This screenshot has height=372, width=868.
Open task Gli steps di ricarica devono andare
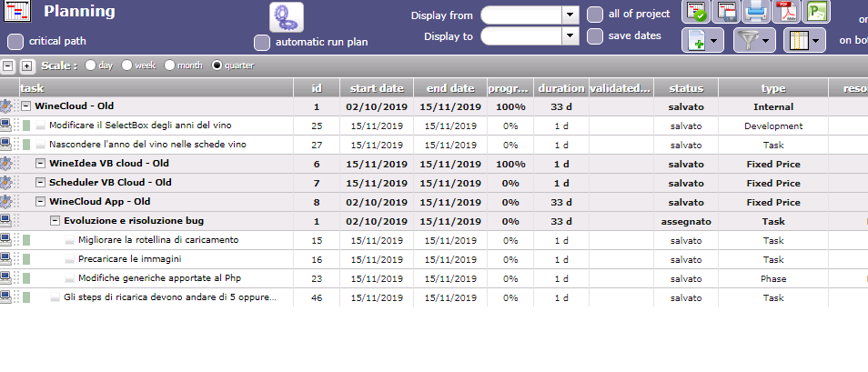(x=170, y=297)
